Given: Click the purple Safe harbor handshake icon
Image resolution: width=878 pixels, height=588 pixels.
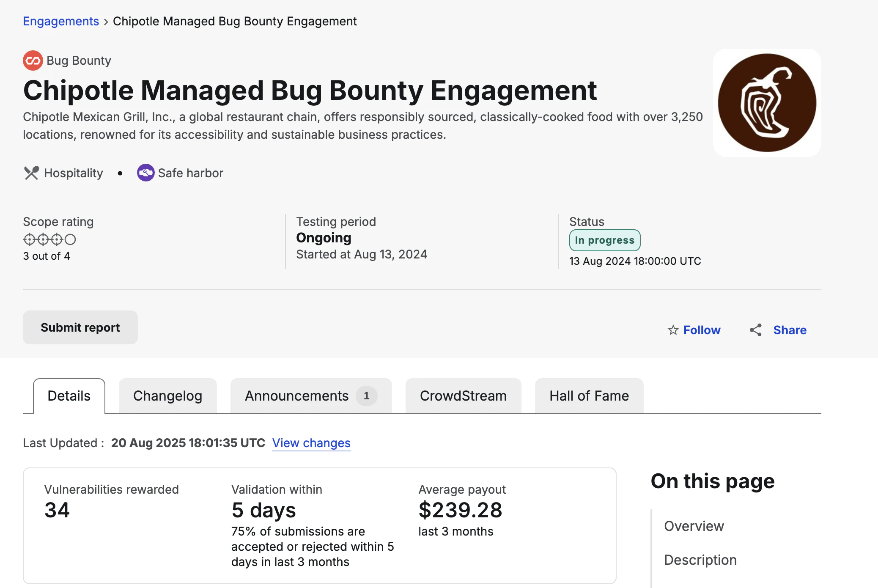Looking at the screenshot, I should pos(145,173).
